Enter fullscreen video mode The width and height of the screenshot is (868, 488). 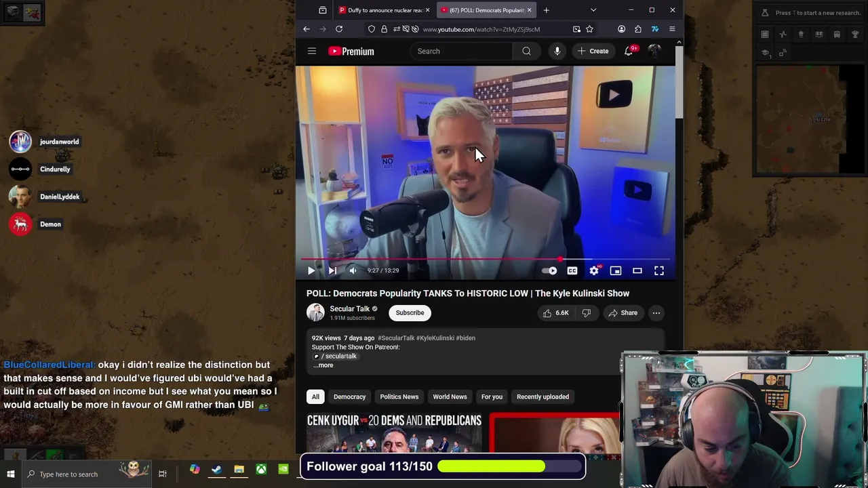click(x=659, y=270)
